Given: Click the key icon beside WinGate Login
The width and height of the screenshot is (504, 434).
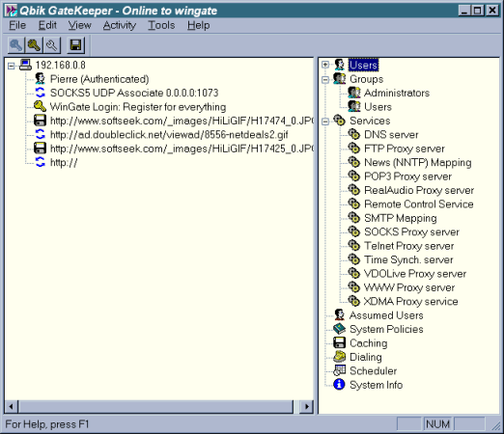Looking at the screenshot, I should 40,107.
